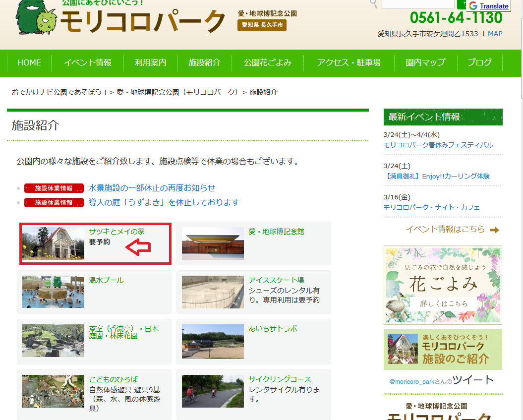Open the あいちサトラボ link
523x420 pixels.
pos(273,329)
